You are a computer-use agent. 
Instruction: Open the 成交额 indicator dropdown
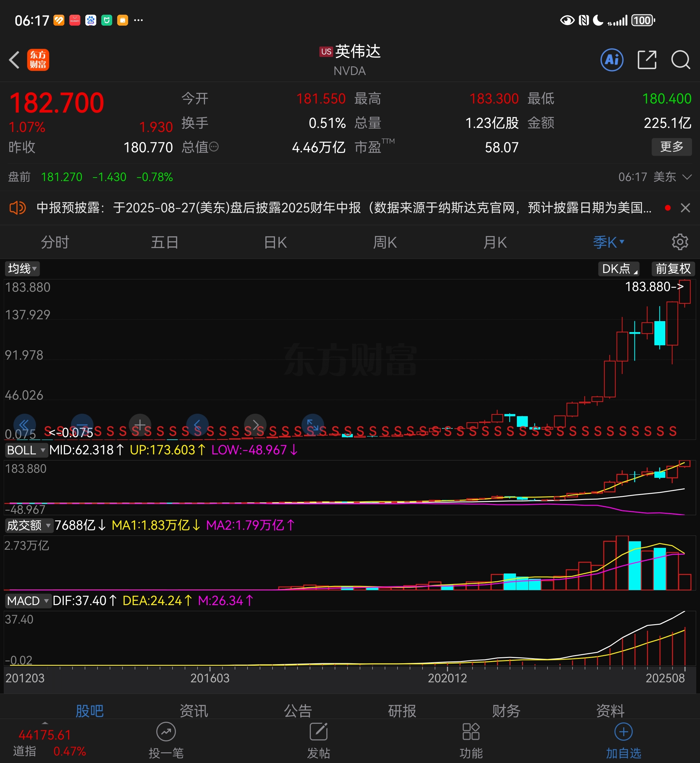click(x=29, y=525)
